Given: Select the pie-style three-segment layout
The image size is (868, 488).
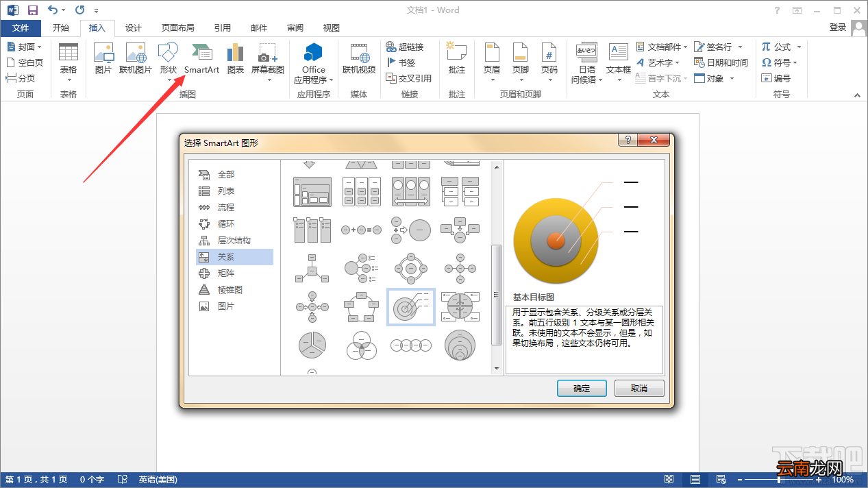Looking at the screenshot, I should pyautogui.click(x=312, y=345).
